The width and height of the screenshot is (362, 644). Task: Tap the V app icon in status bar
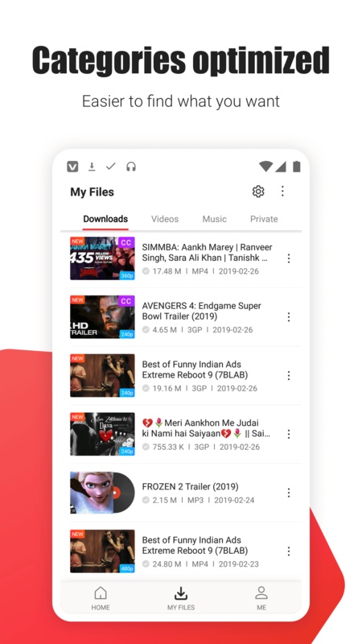pos(72,167)
